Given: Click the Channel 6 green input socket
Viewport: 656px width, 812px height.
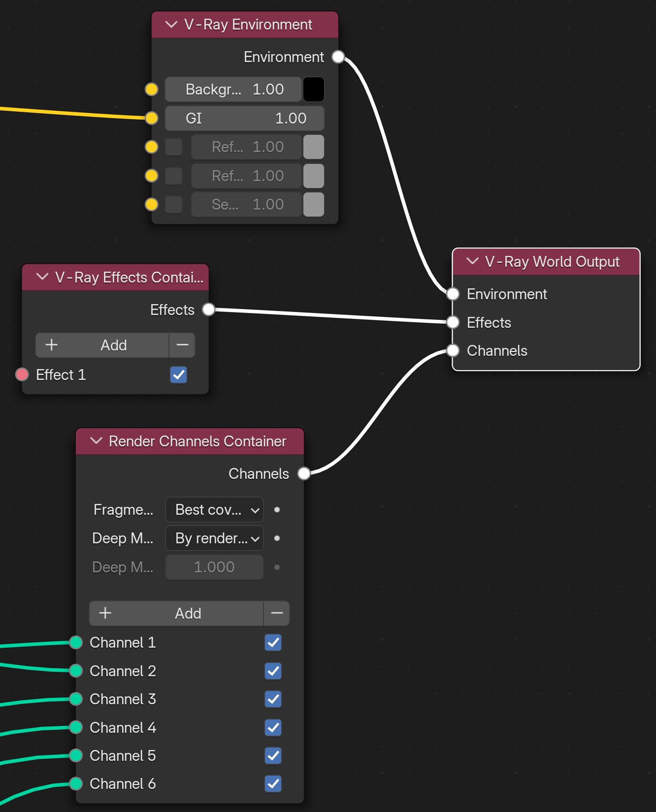Looking at the screenshot, I should [76, 783].
